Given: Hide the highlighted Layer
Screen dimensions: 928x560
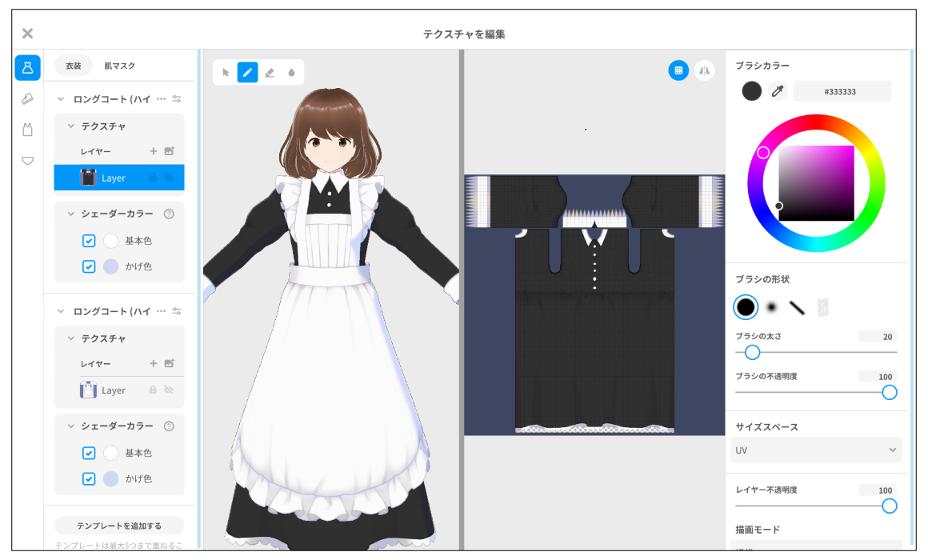Looking at the screenshot, I should point(170,178).
